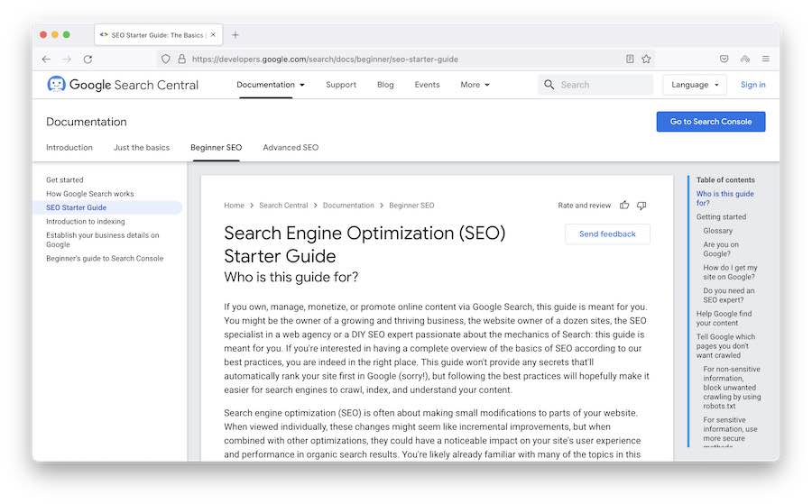
Task: Select SEO Starter Guide in sidebar
Action: (76, 207)
